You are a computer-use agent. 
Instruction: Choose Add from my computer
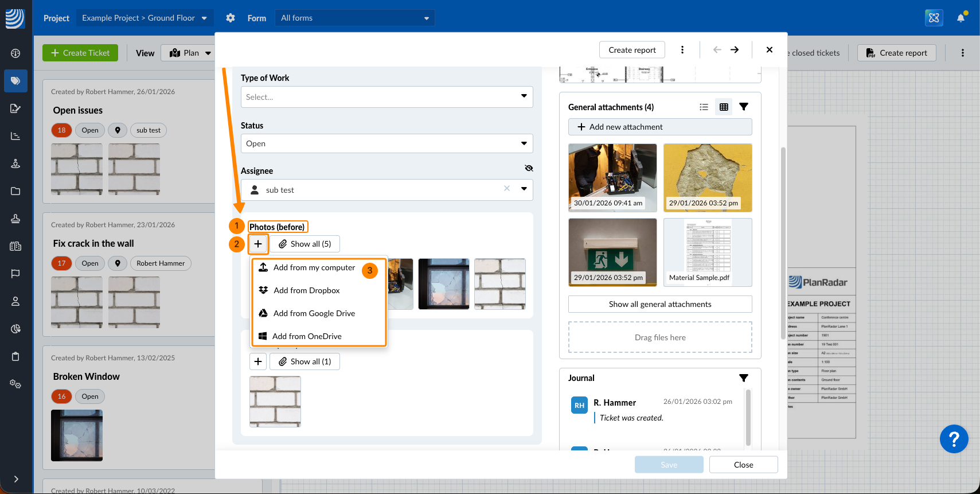coord(314,267)
